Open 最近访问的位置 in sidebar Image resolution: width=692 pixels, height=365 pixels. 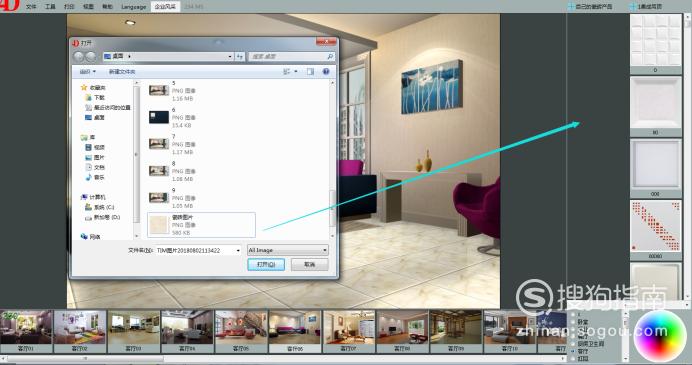tap(108, 108)
